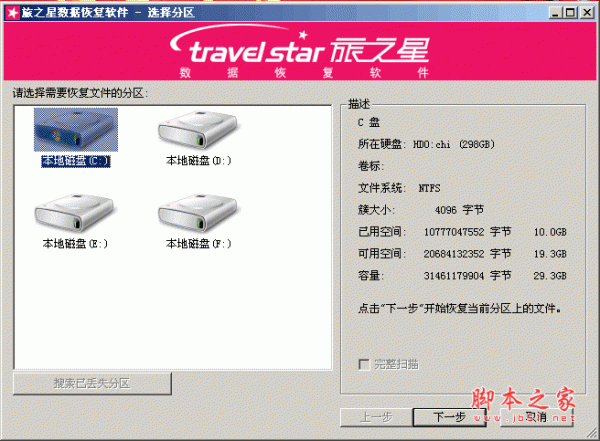
Task: Select the Local Disk D: drive icon
Action: tap(198, 130)
